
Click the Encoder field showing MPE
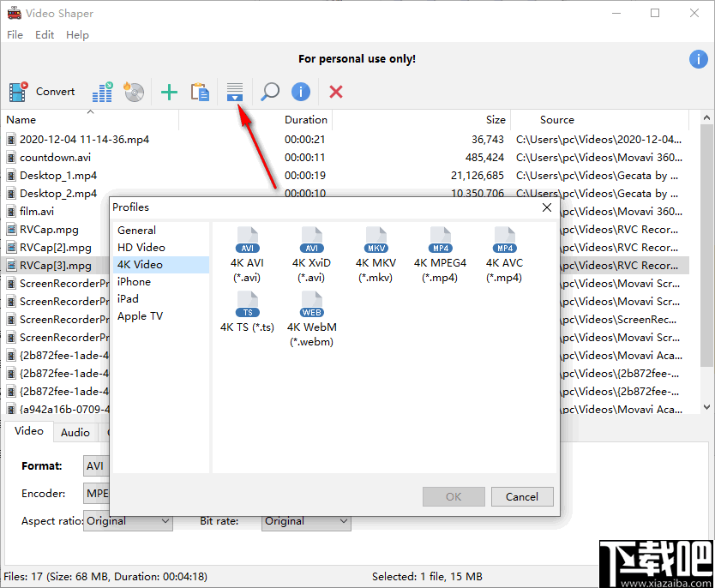click(96, 494)
